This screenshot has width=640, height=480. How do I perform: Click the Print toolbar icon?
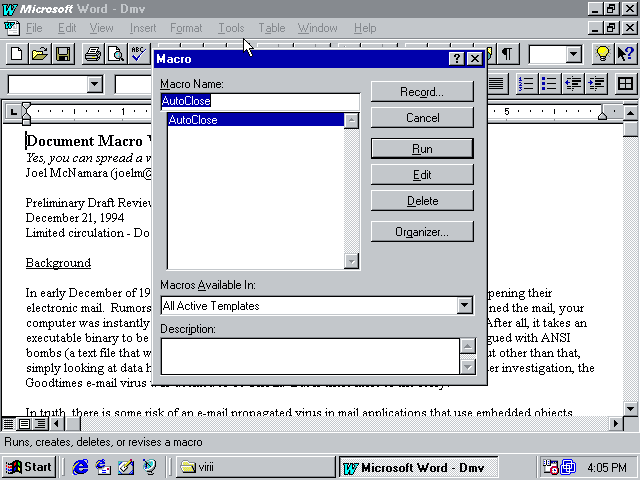tap(93, 54)
